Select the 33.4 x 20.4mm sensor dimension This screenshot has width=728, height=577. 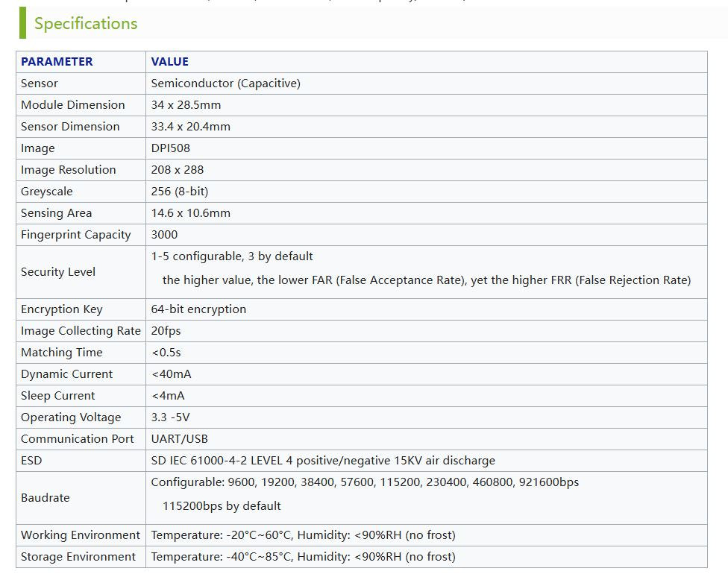[x=190, y=127]
